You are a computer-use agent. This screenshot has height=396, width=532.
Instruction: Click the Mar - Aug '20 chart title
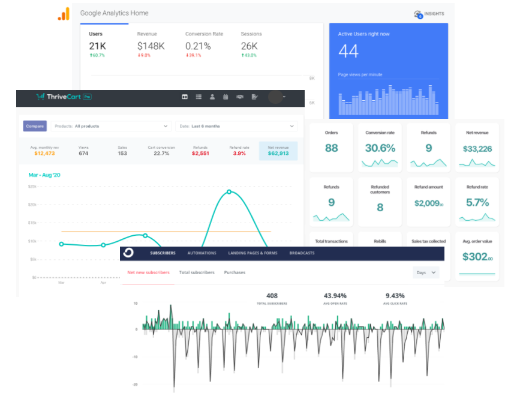(x=44, y=175)
